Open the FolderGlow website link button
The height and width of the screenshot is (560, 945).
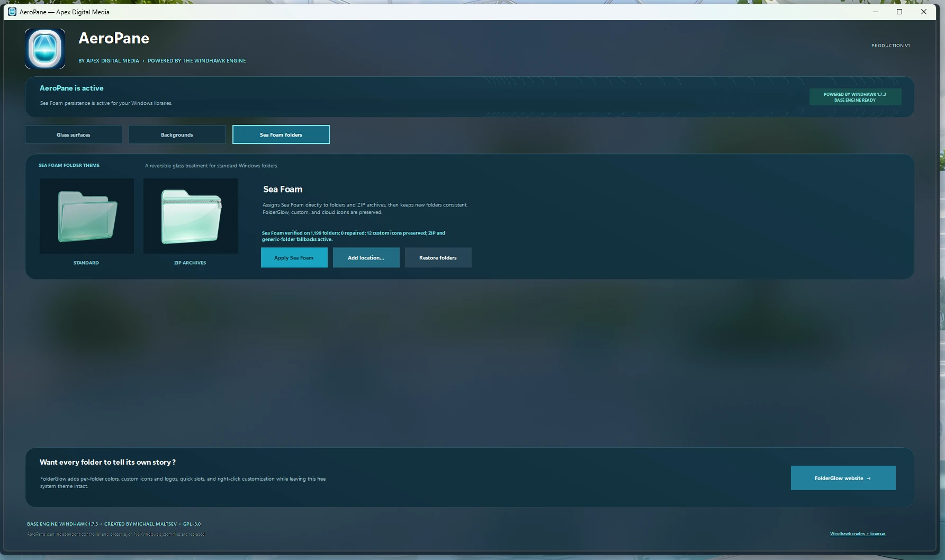pos(843,478)
